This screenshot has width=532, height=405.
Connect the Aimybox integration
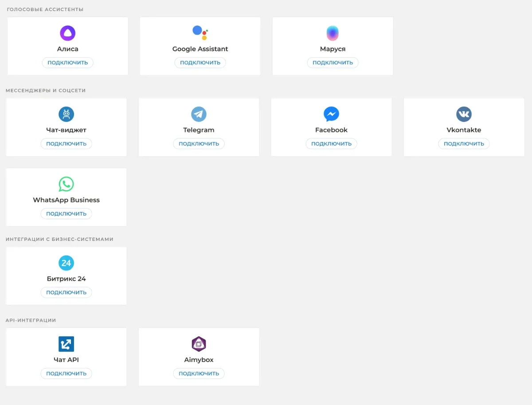tap(199, 374)
